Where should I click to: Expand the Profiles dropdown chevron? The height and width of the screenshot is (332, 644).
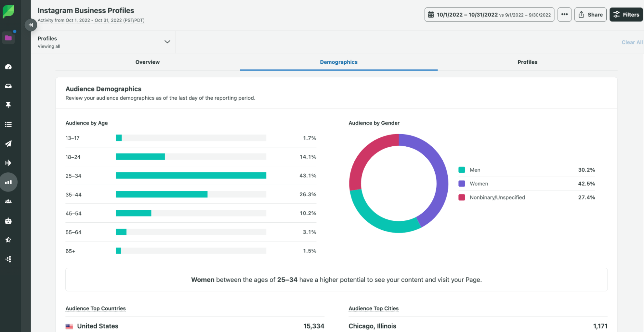[x=167, y=42]
